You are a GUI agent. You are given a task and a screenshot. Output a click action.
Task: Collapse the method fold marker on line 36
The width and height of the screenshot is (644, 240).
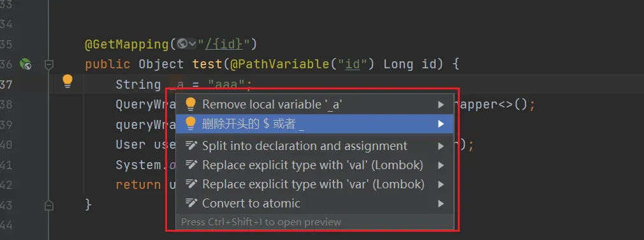49,64
